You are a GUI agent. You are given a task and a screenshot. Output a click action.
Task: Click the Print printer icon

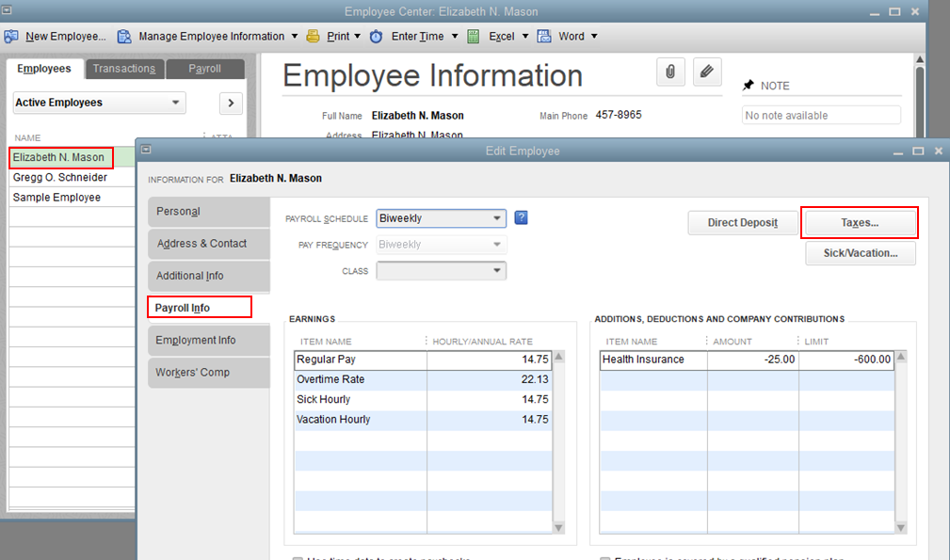coord(314,37)
